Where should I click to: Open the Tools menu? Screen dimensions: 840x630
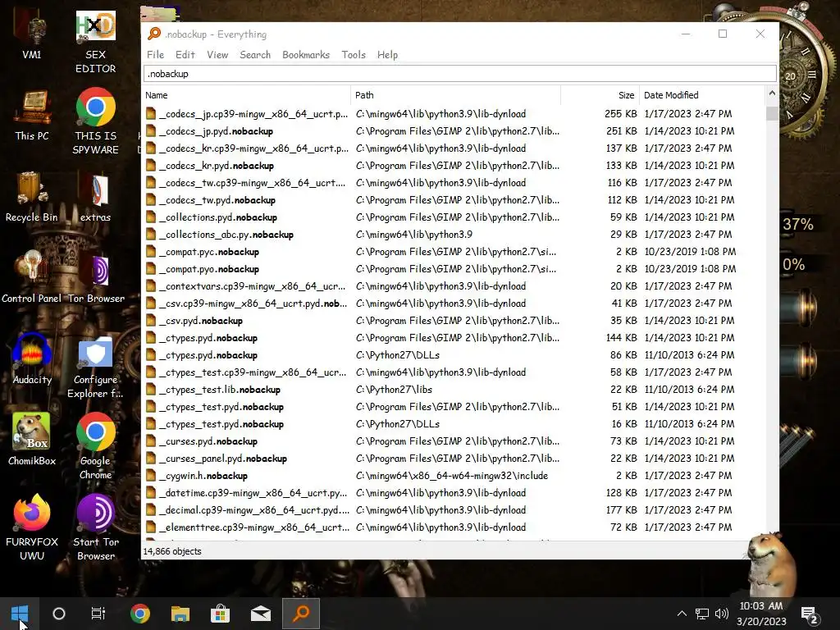354,55
